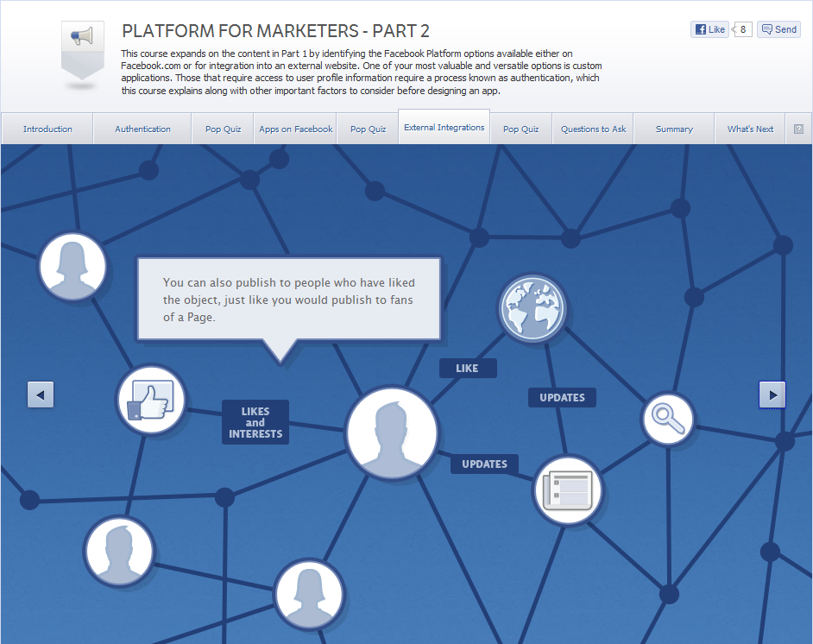Click the course description paragraph

tap(362, 72)
